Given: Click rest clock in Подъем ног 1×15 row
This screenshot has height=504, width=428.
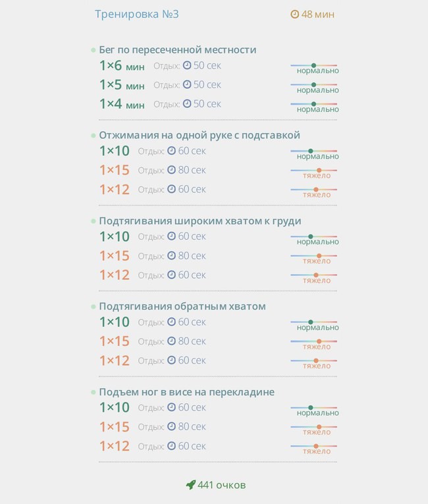Looking at the screenshot, I should [x=172, y=426].
